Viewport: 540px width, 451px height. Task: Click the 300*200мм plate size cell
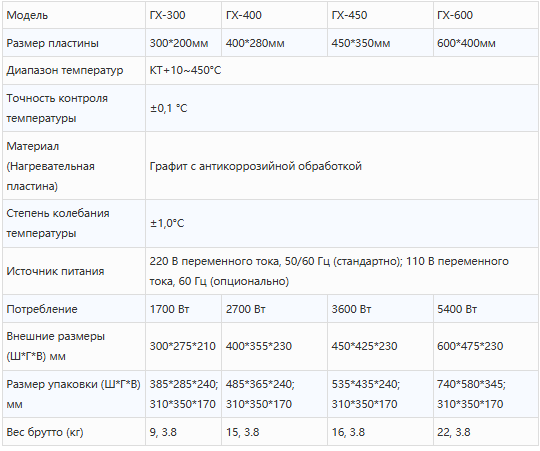tap(179, 43)
